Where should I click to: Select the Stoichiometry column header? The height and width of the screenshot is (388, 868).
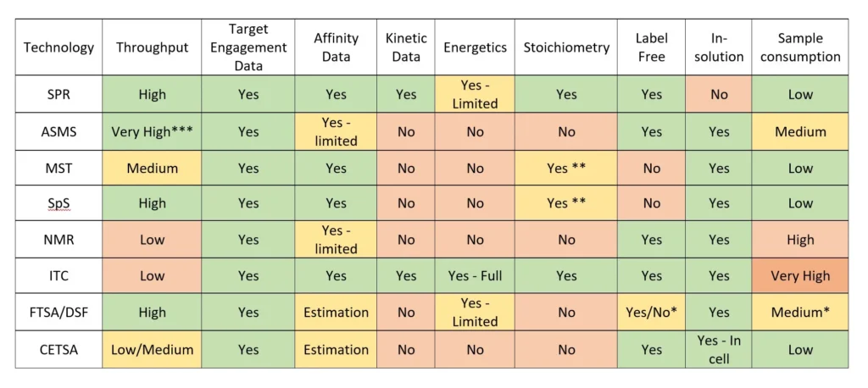pyautogui.click(x=566, y=47)
